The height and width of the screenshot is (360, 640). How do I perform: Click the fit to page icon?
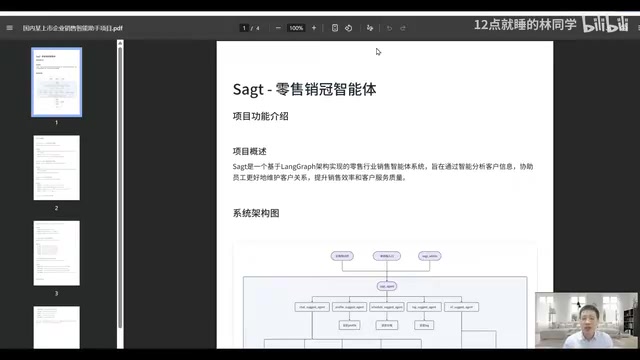pyautogui.click(x=335, y=28)
